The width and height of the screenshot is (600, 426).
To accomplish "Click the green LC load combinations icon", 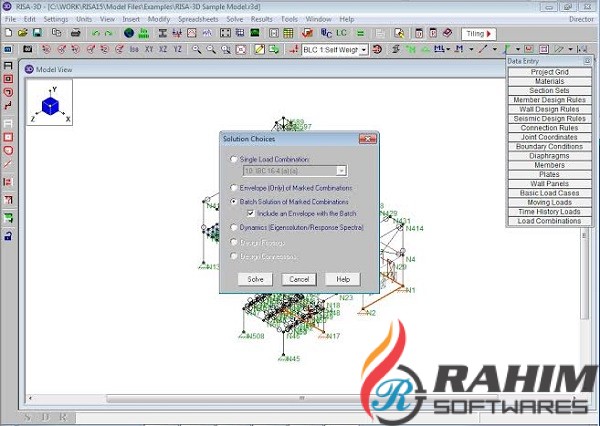I will [x=341, y=33].
